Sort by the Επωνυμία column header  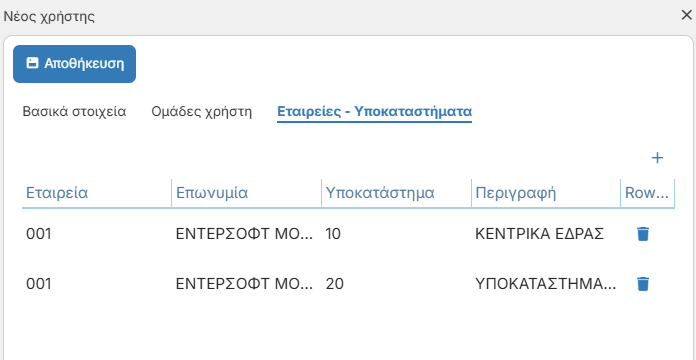[246, 193]
